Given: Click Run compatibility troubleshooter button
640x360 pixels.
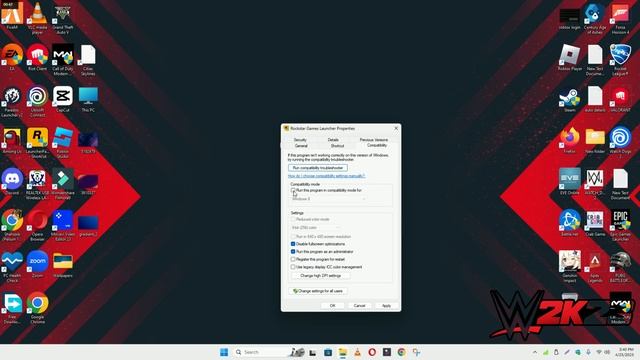Looking at the screenshot, I should tap(318, 168).
